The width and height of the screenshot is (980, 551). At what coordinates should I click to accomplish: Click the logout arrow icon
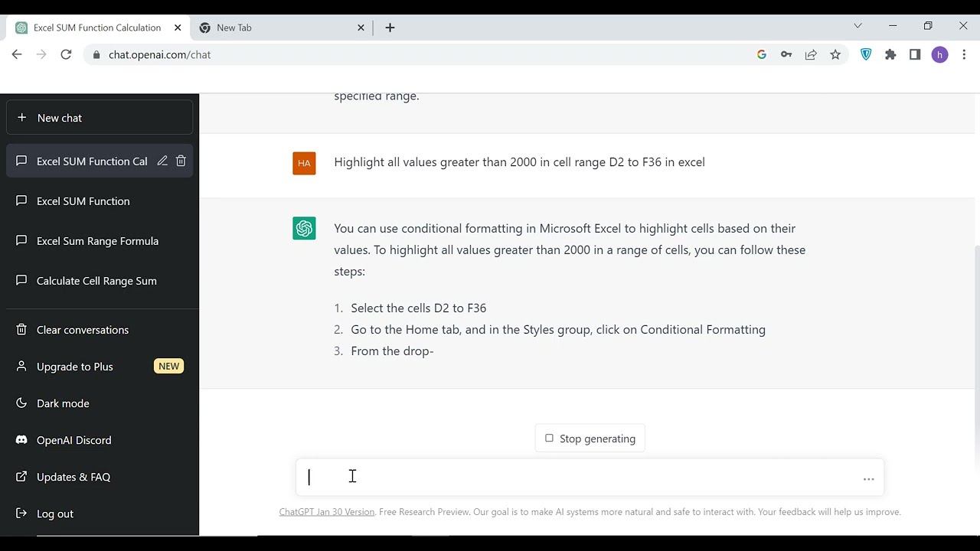(21, 514)
